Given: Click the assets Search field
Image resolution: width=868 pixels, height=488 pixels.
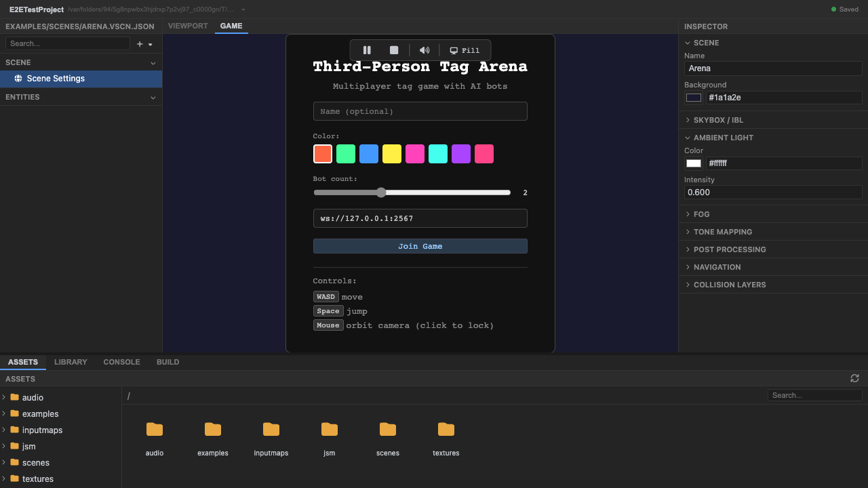Looking at the screenshot, I should click(x=814, y=395).
